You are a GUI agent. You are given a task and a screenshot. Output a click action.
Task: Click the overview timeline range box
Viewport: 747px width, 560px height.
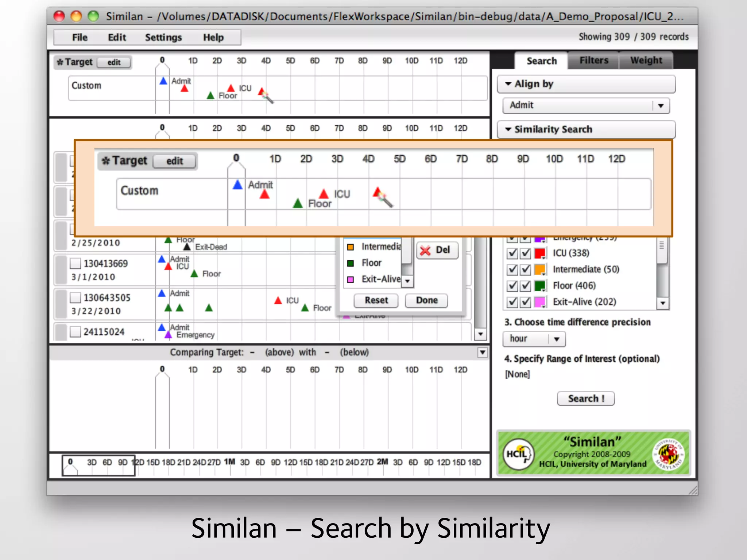tap(98, 465)
